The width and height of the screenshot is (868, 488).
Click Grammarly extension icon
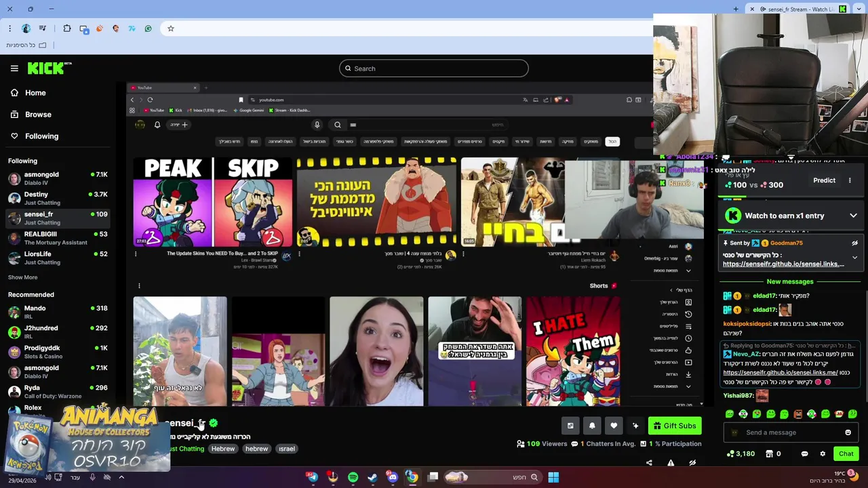(x=148, y=28)
